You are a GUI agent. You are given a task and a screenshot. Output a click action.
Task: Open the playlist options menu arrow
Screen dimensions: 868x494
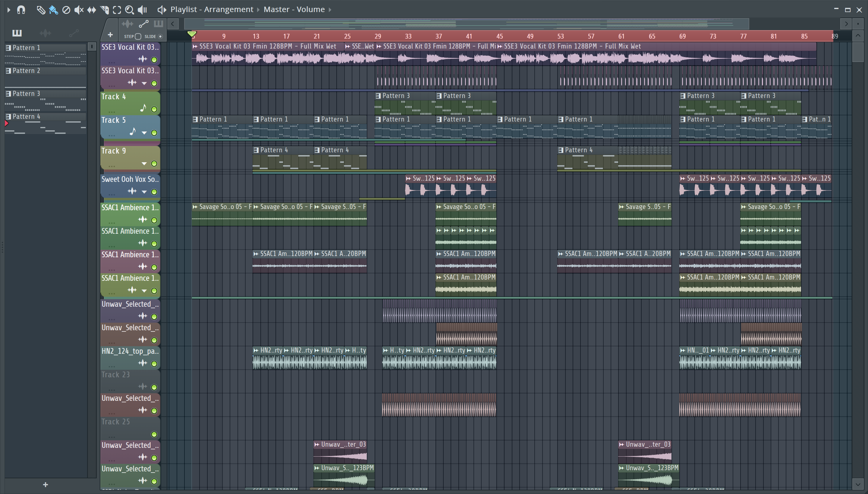[9, 10]
